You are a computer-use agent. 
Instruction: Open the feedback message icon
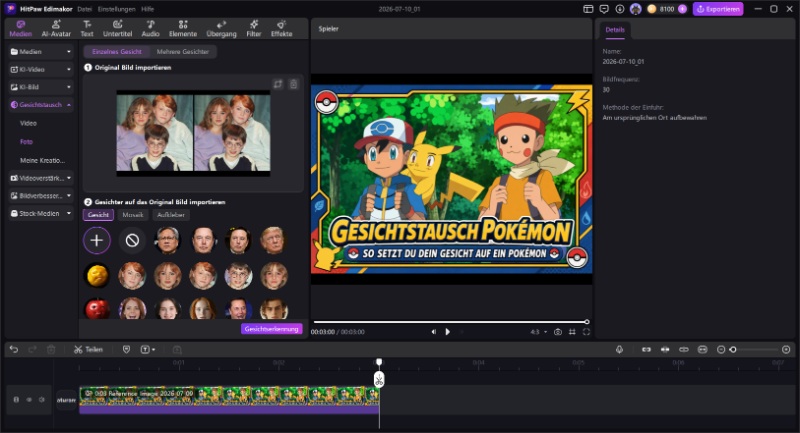pyautogui.click(x=604, y=9)
